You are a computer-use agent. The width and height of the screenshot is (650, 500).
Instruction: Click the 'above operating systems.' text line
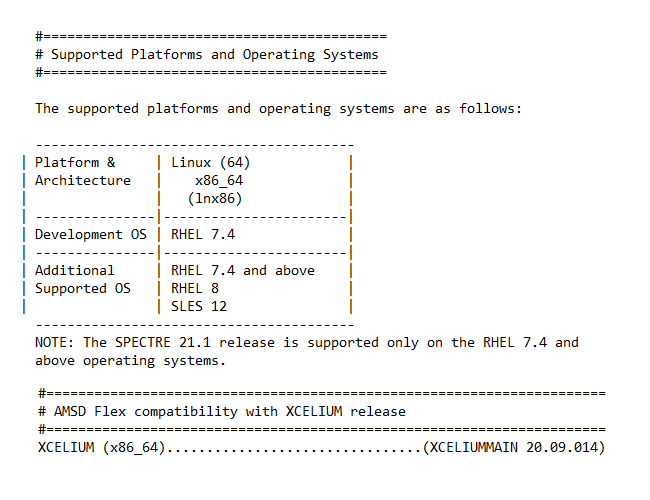click(131, 361)
